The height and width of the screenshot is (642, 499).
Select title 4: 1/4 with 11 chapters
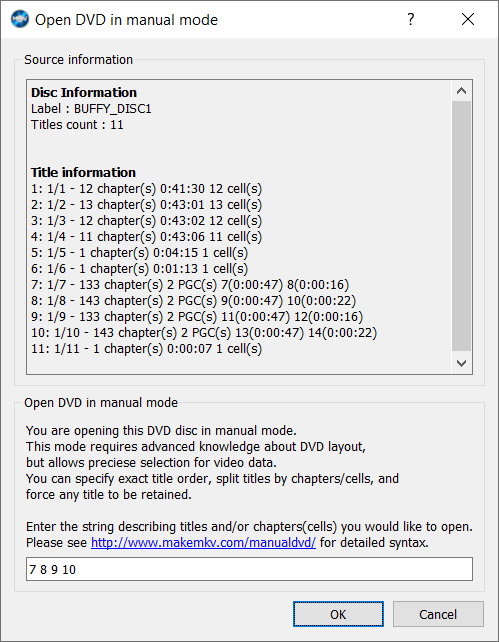[146, 237]
